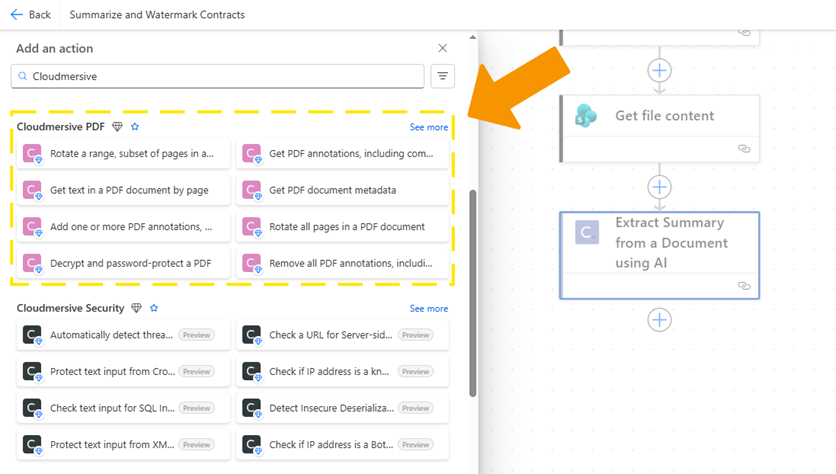This screenshot has height=474, width=836.
Task: Click icon of Get text in PDF by page
Action: (x=33, y=190)
